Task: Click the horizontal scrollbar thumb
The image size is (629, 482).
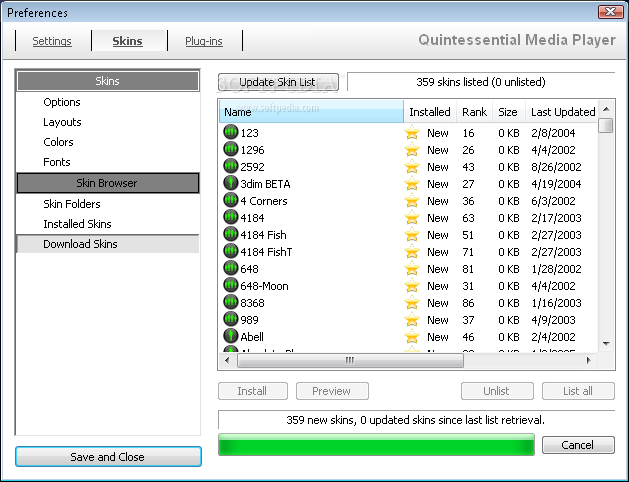Action: 350,360
